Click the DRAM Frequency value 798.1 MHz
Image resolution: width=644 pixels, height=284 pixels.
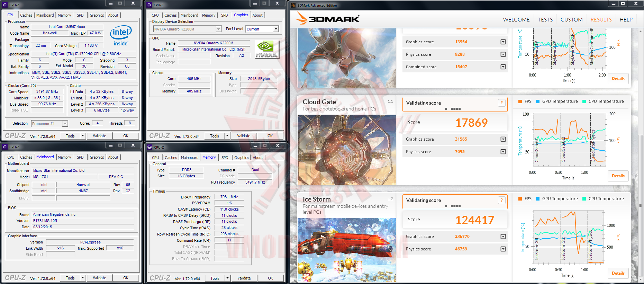[x=229, y=197]
